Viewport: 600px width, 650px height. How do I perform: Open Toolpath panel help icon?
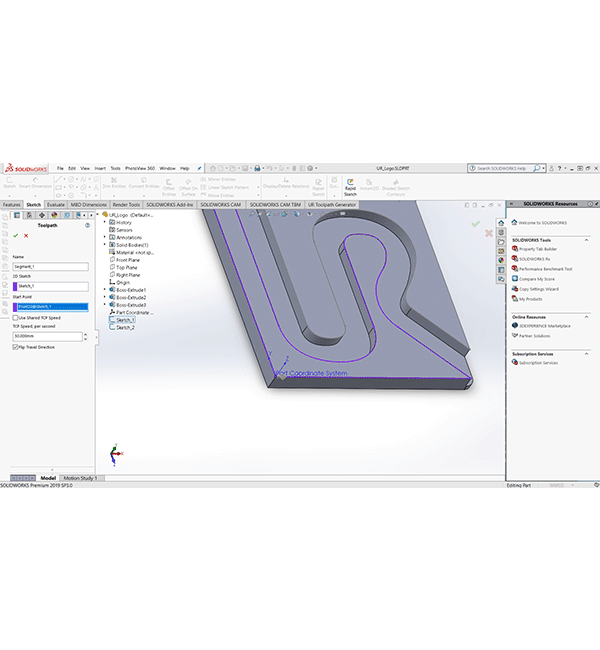click(87, 226)
